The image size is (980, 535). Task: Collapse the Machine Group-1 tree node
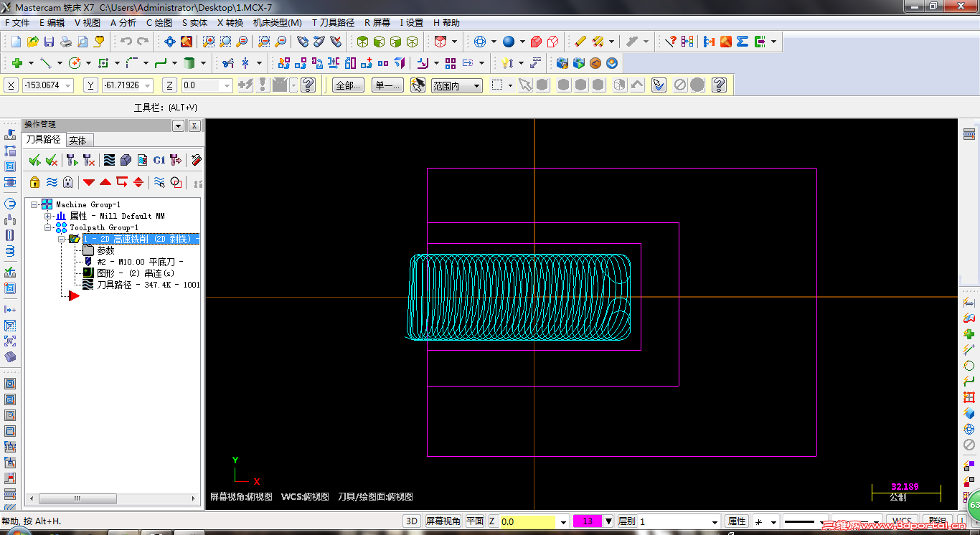pos(34,204)
